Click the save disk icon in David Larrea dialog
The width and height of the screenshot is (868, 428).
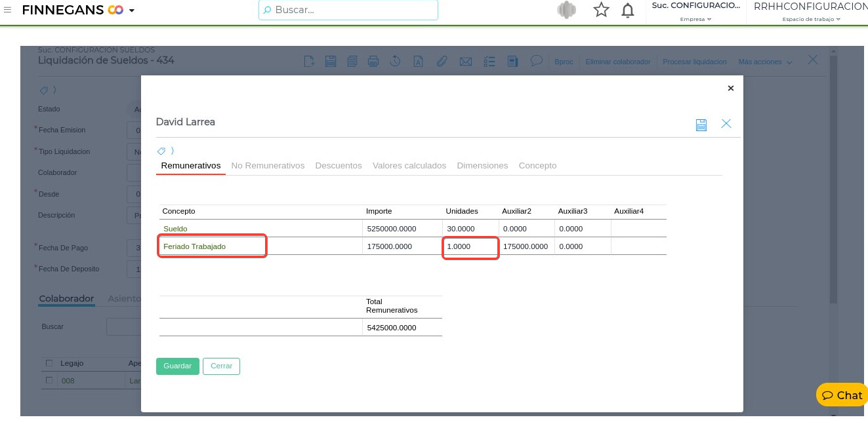[701, 125]
